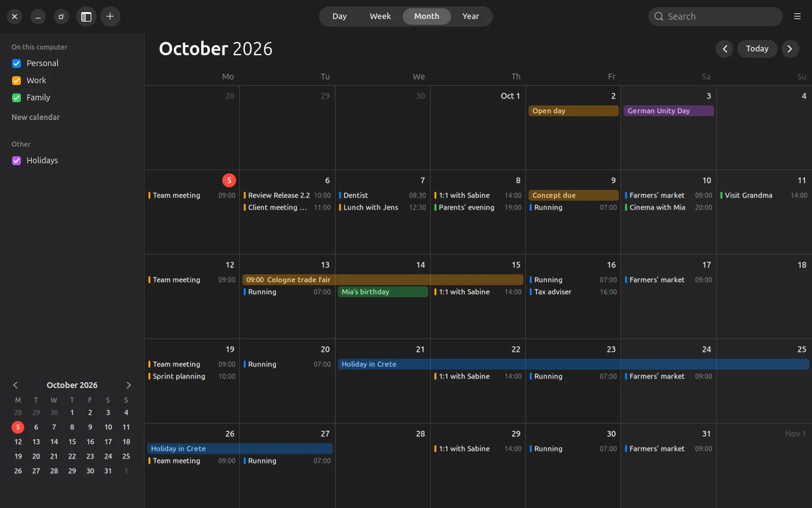Select the October 18 day cell
812x508 pixels.
pyautogui.click(x=764, y=297)
